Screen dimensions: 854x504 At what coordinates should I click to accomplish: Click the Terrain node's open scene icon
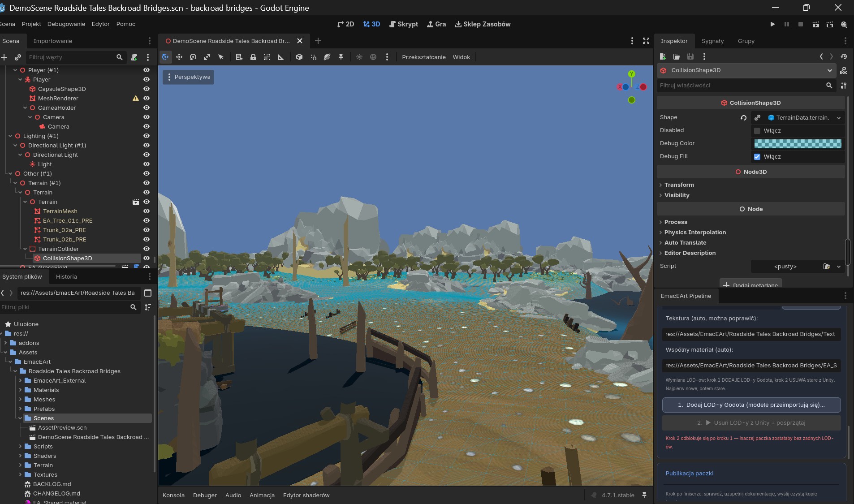pyautogui.click(x=135, y=202)
